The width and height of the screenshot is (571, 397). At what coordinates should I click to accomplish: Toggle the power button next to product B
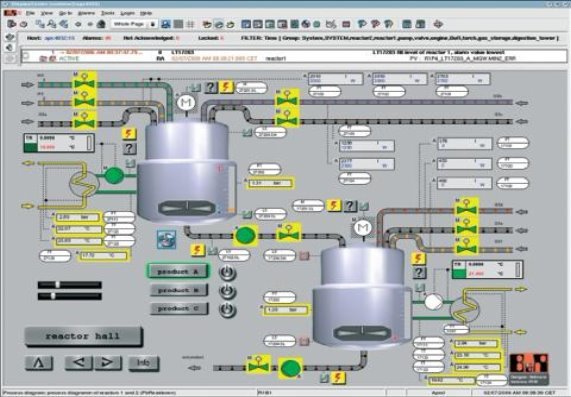point(227,291)
